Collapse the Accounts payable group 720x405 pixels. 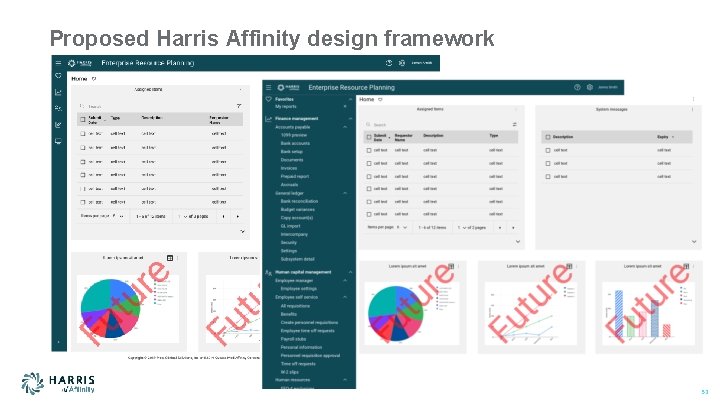pos(345,127)
